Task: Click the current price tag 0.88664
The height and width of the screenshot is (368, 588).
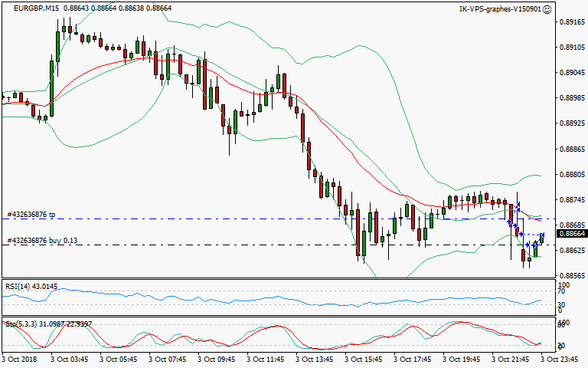Action: tap(571, 234)
